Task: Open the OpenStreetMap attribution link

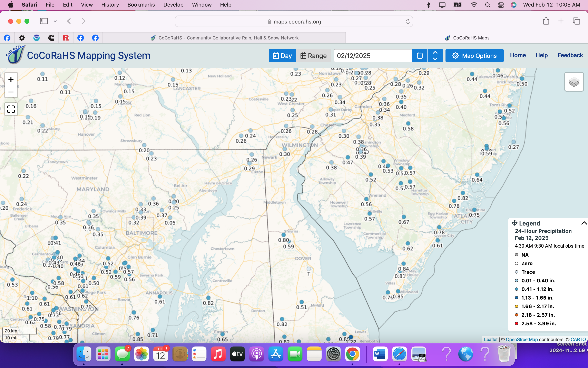Action: pyautogui.click(x=522, y=339)
